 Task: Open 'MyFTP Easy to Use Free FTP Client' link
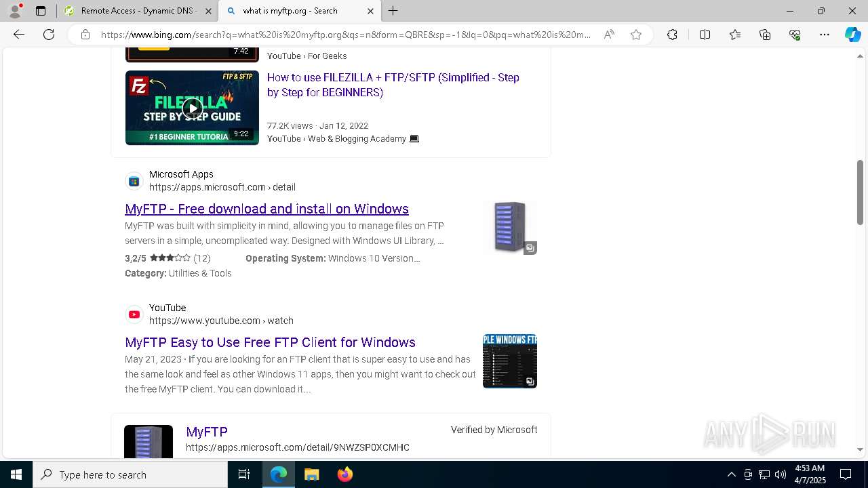tap(270, 342)
